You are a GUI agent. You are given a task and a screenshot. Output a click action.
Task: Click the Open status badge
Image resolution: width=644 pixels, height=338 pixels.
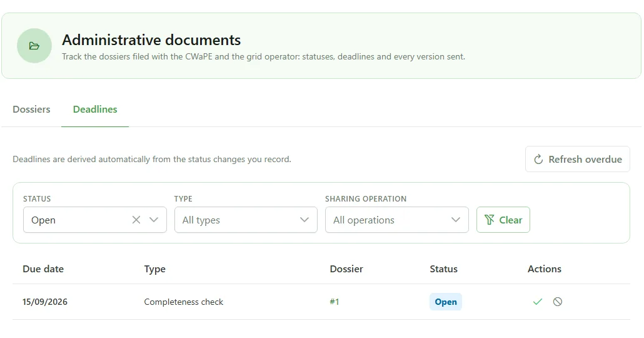pyautogui.click(x=446, y=302)
